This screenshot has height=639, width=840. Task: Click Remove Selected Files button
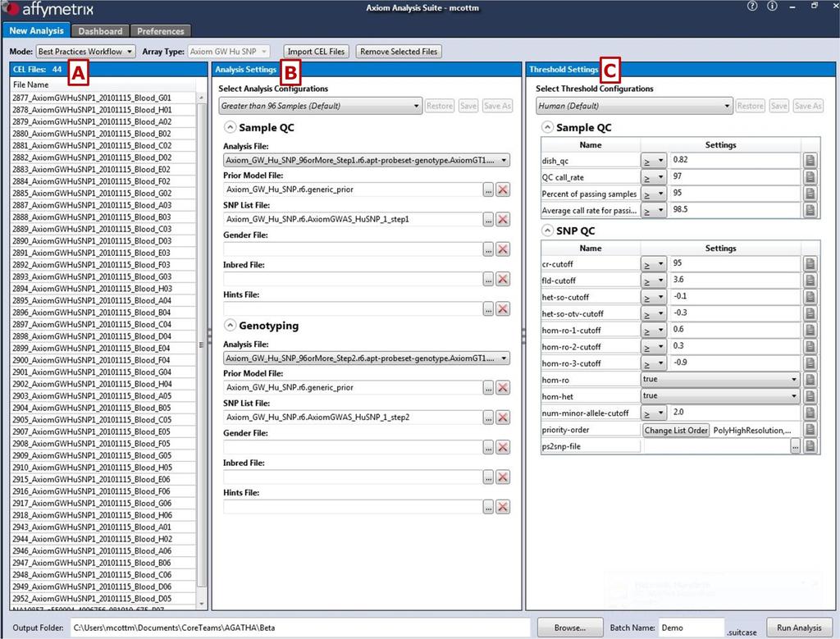tap(399, 52)
